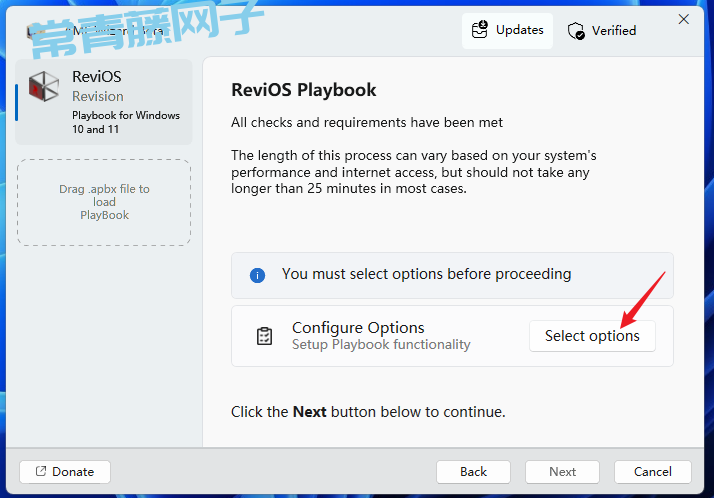Click the blue info icon
714x498 pixels.
click(x=257, y=274)
